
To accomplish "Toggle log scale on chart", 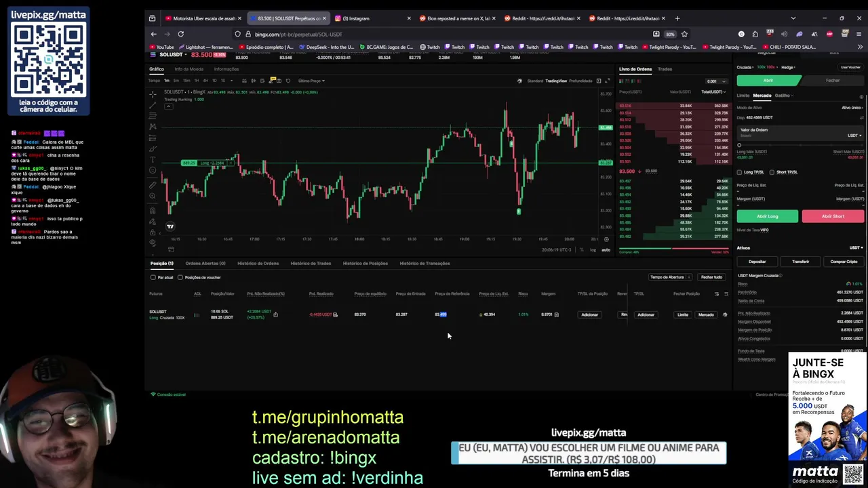I will pyautogui.click(x=593, y=249).
